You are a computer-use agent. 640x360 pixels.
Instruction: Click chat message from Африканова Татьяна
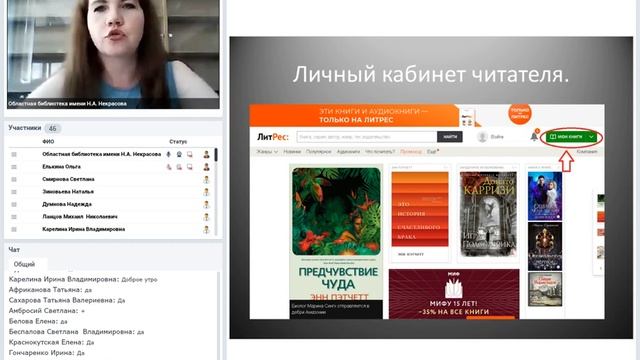pos(50,290)
